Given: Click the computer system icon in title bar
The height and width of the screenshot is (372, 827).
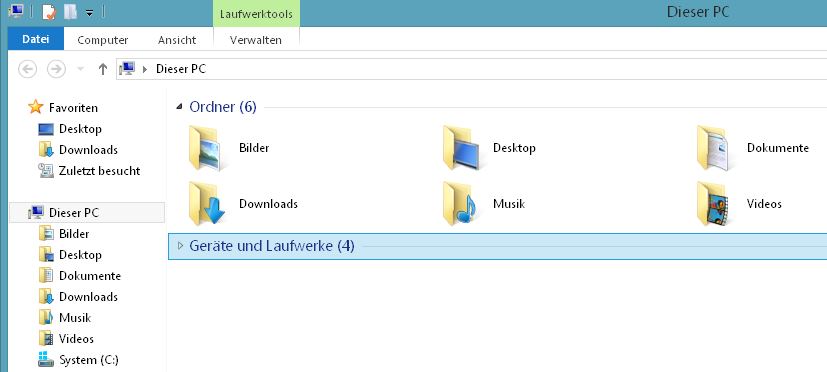Looking at the screenshot, I should pyautogui.click(x=16, y=11).
